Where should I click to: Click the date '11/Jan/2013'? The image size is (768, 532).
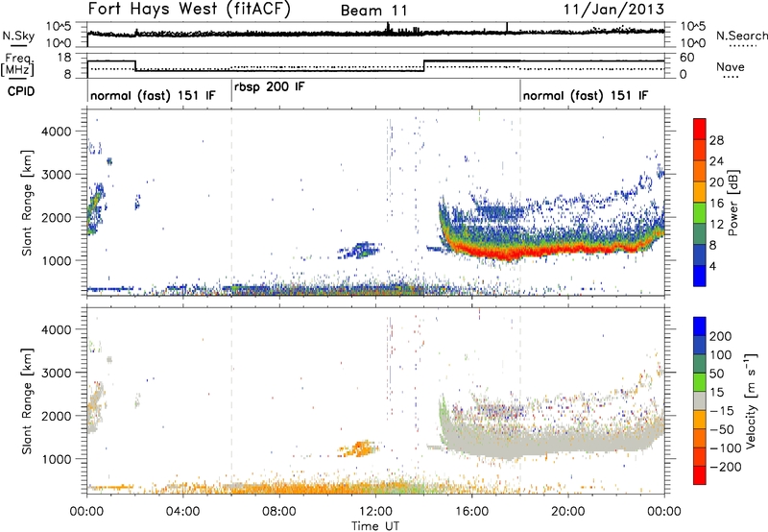(613, 10)
